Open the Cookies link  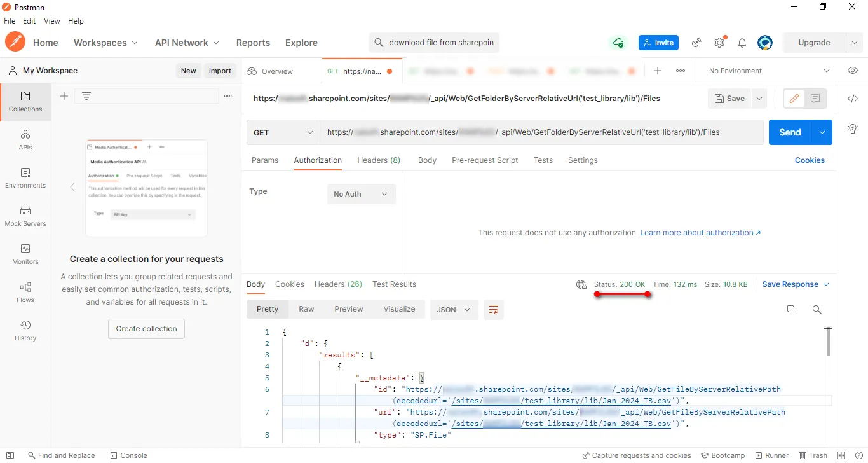810,160
